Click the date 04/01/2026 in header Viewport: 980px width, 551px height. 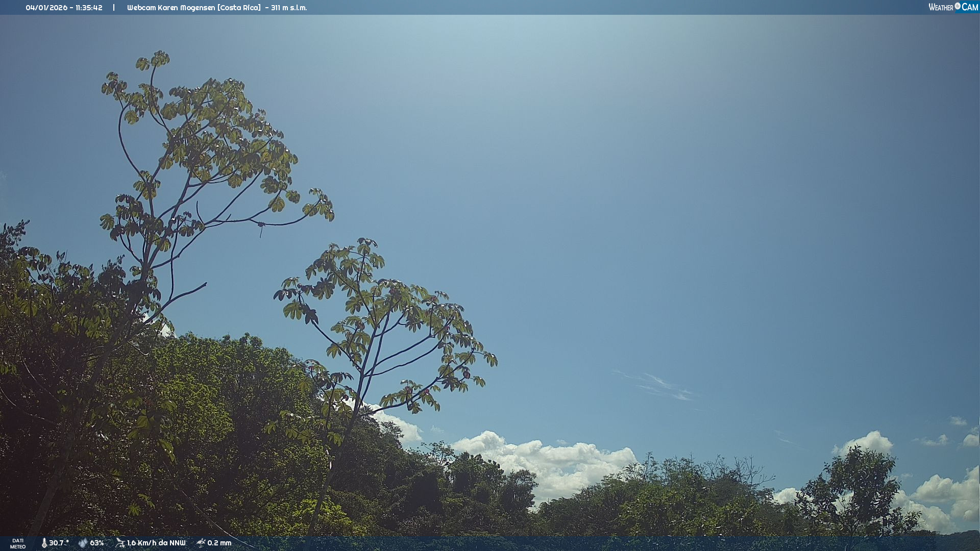46,8
